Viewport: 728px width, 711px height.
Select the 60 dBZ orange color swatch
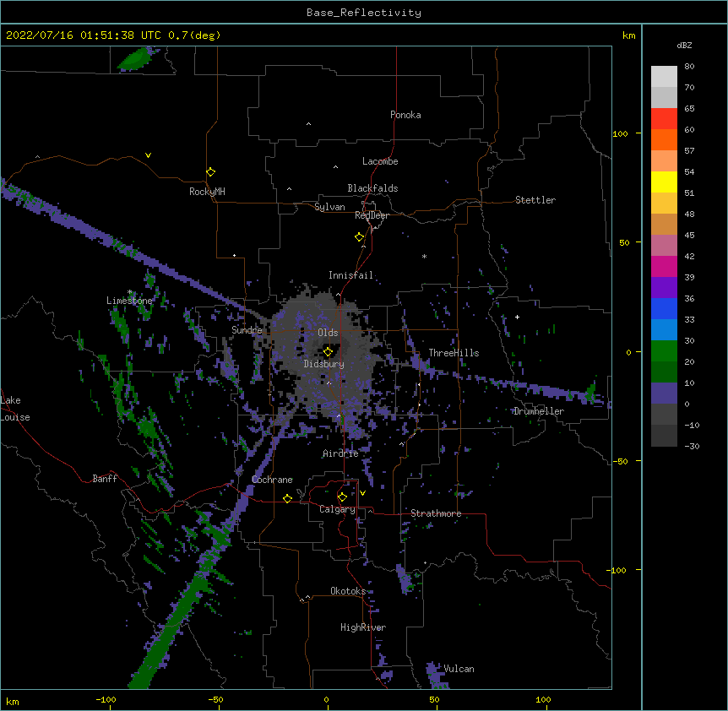click(664, 139)
